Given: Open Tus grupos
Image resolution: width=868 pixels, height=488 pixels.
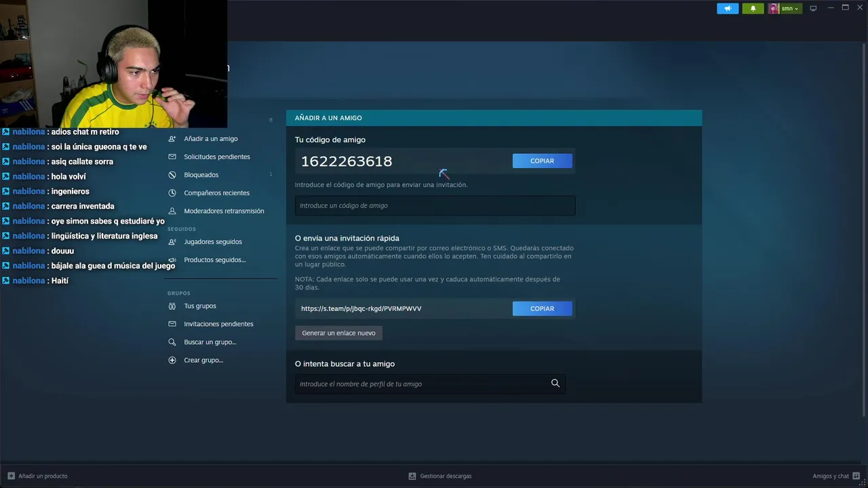Looking at the screenshot, I should pyautogui.click(x=200, y=306).
